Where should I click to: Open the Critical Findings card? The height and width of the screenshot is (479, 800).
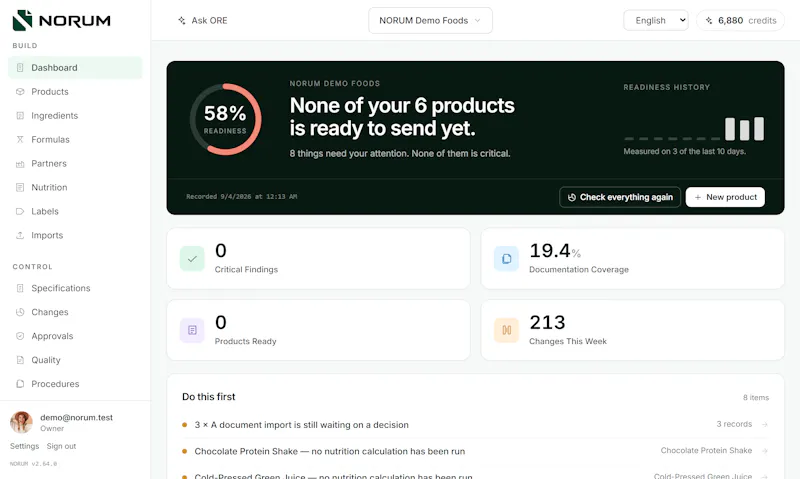point(318,259)
